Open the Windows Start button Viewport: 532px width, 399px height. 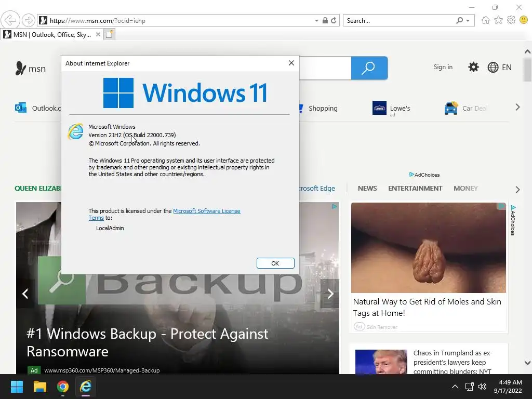click(17, 387)
